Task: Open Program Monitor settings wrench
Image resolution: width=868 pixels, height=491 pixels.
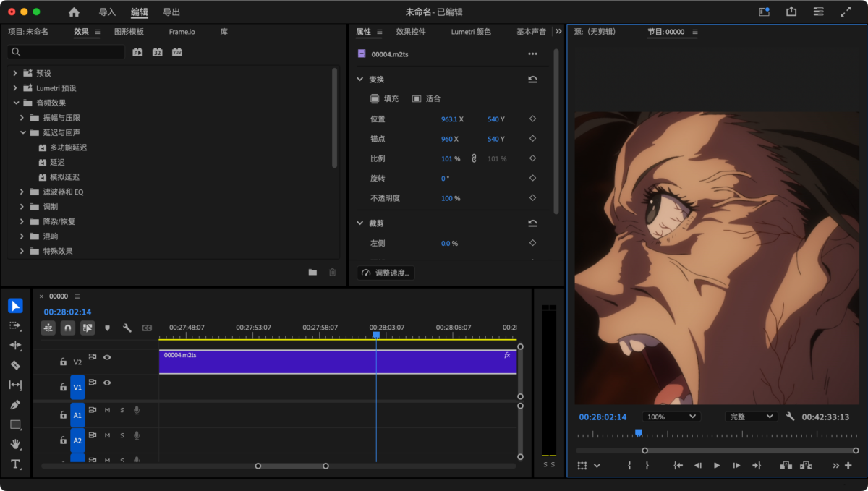Action: pyautogui.click(x=791, y=417)
